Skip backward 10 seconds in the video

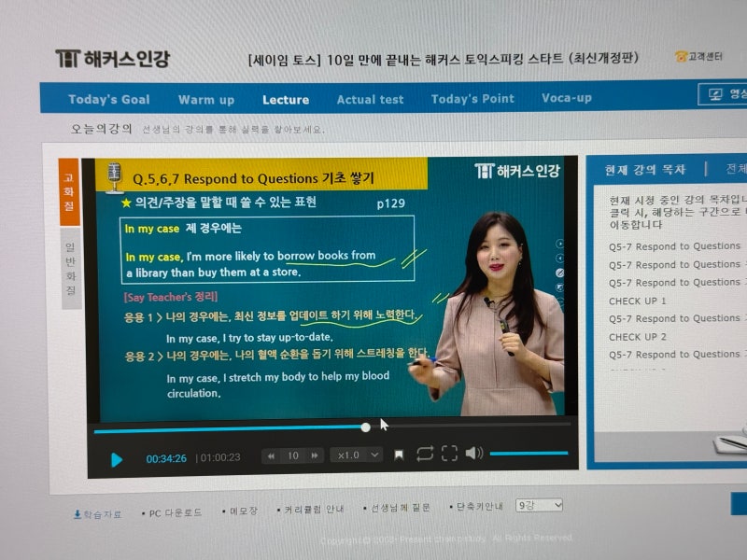tap(270, 456)
